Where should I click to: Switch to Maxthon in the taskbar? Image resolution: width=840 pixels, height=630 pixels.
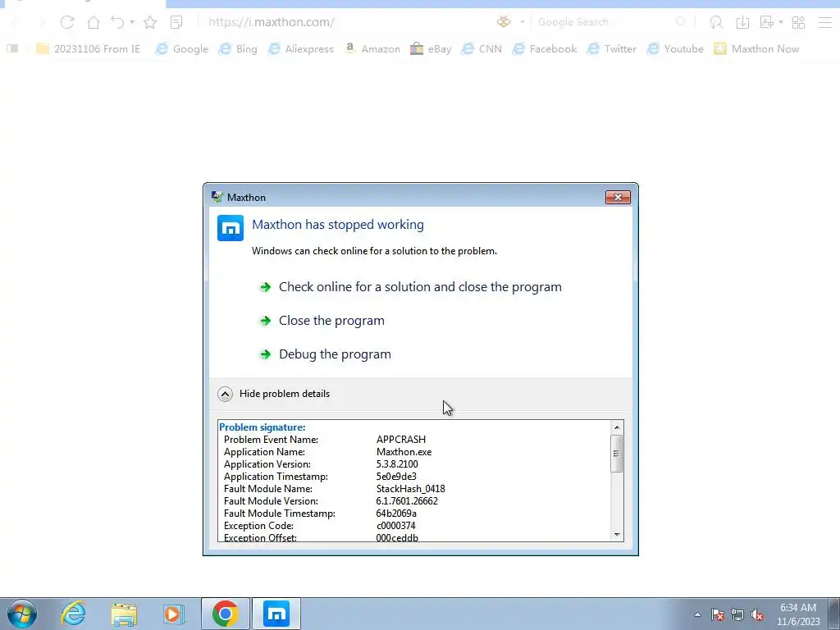pyautogui.click(x=276, y=614)
